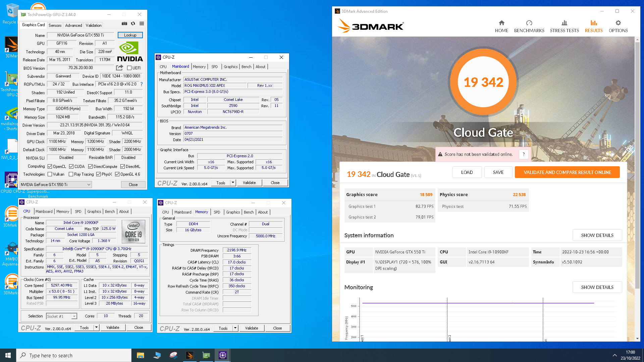Image resolution: width=644 pixels, height=362 pixels.
Task: Show hidden system tray icons
Action: point(614,355)
